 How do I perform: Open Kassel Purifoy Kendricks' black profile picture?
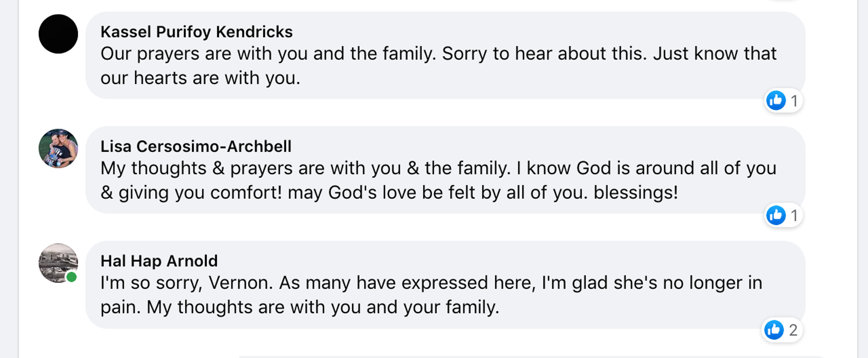(58, 34)
